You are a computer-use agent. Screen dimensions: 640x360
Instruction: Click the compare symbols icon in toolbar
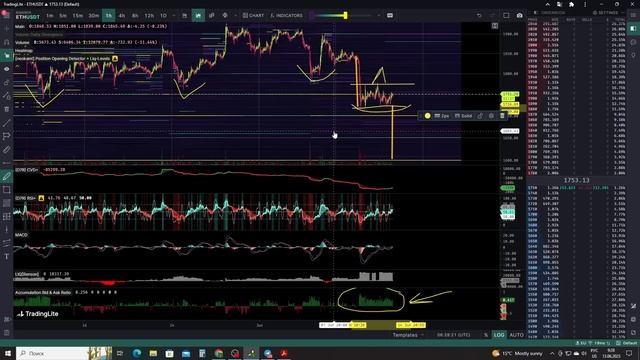211,16
